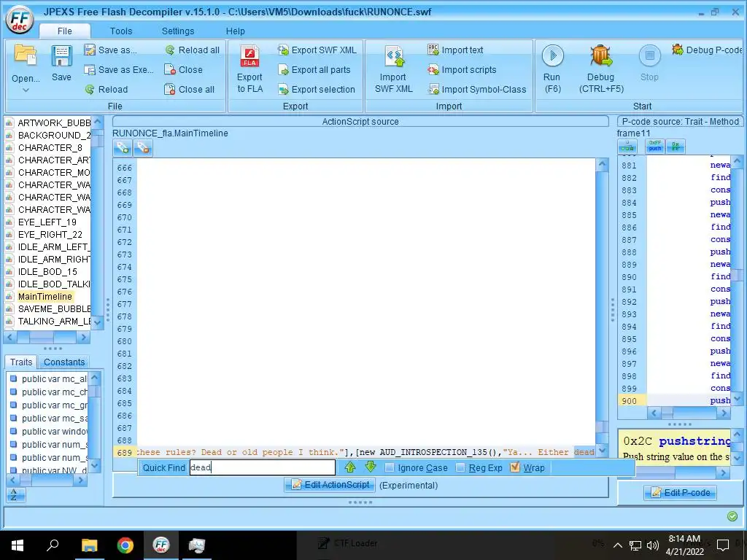Click Debug P-code in ribbon

coord(707,50)
